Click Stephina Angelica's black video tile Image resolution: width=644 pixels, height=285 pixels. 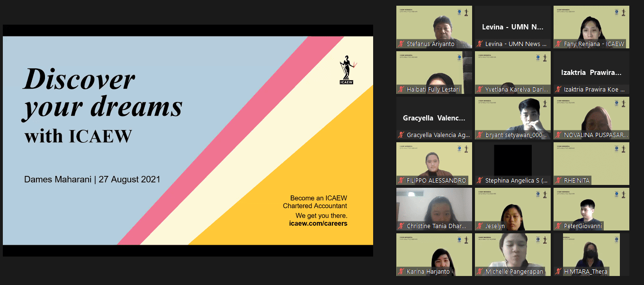pos(512,160)
